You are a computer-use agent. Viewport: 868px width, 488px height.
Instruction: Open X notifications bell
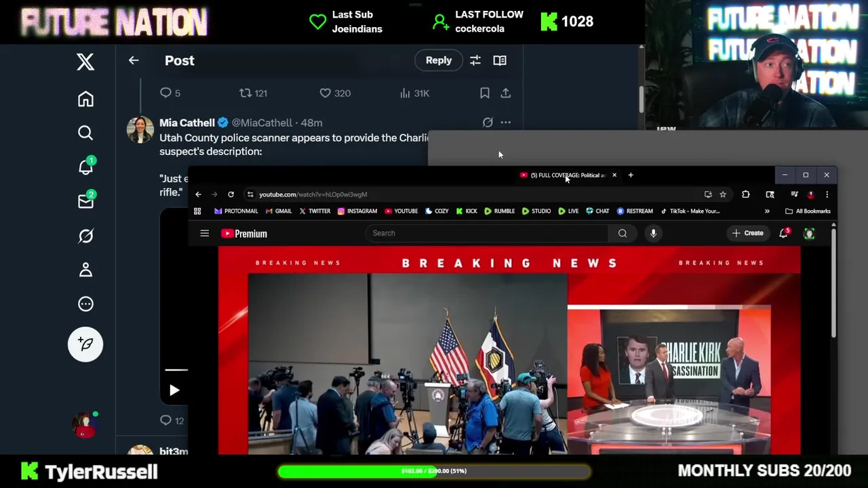pos(85,167)
